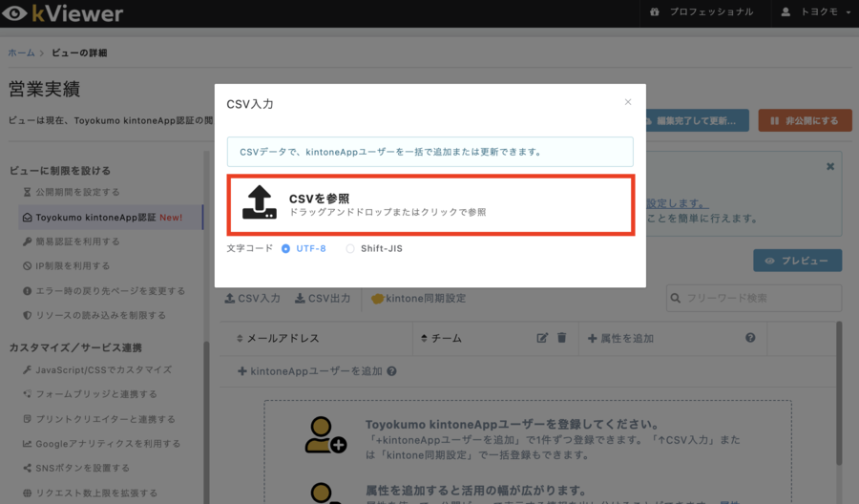Viewport: 859px width, 504px height.
Task: Click 属性を追加 column button
Action: coord(620,339)
